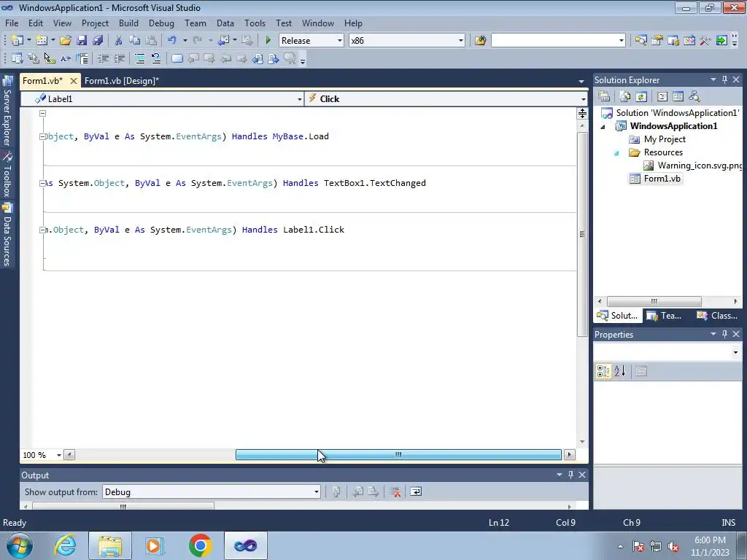Save Form1.vb with the floppy disk icon

82,41
